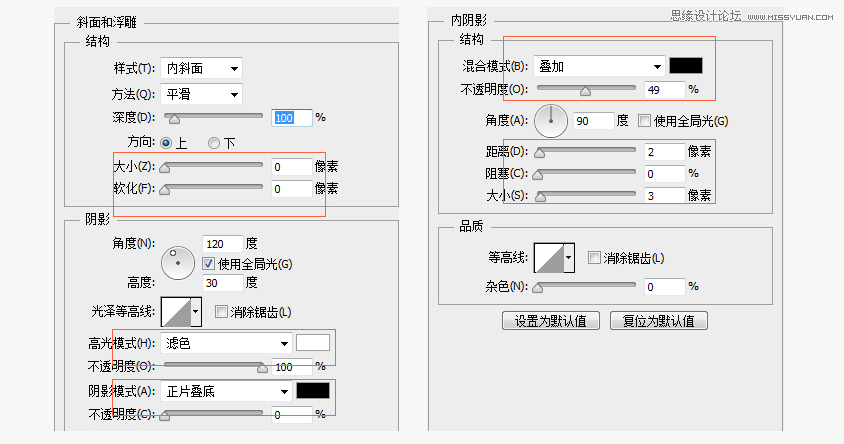Click the 大小(S) field showing 3
Image resolution: width=844 pixels, height=444 pixels.
[x=664, y=195]
